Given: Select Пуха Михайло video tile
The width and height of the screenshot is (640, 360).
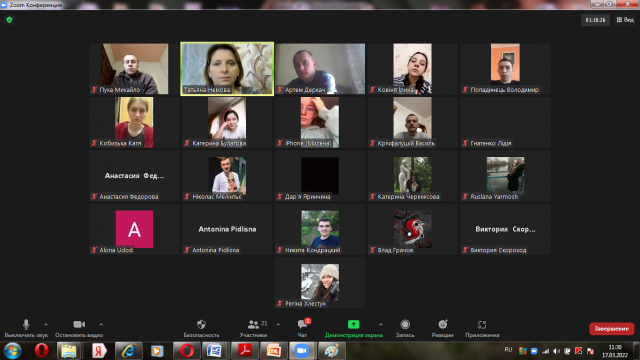Looking at the screenshot, I should [134, 69].
